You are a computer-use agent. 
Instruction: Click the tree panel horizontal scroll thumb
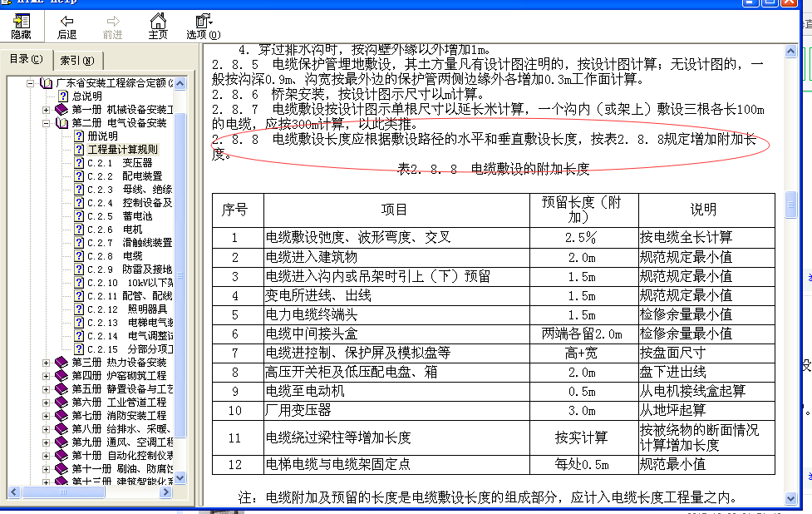coord(63,492)
